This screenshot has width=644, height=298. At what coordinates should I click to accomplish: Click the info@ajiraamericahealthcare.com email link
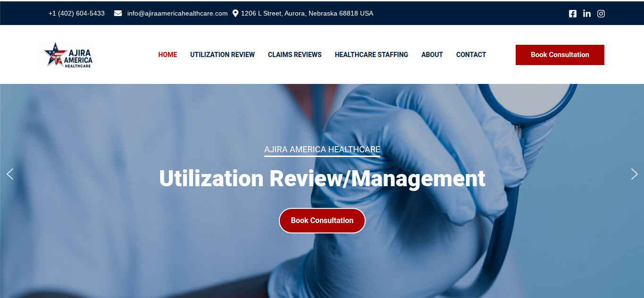(x=177, y=13)
